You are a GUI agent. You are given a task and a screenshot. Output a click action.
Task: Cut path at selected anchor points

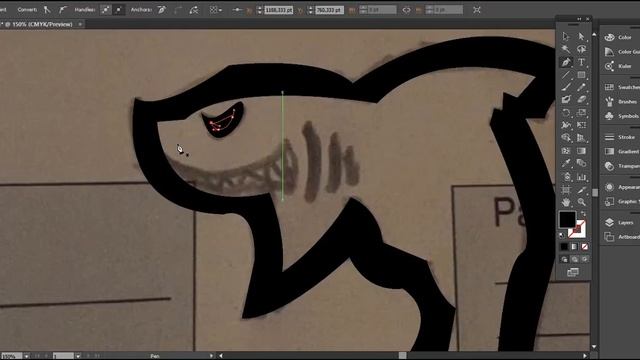(x=194, y=10)
